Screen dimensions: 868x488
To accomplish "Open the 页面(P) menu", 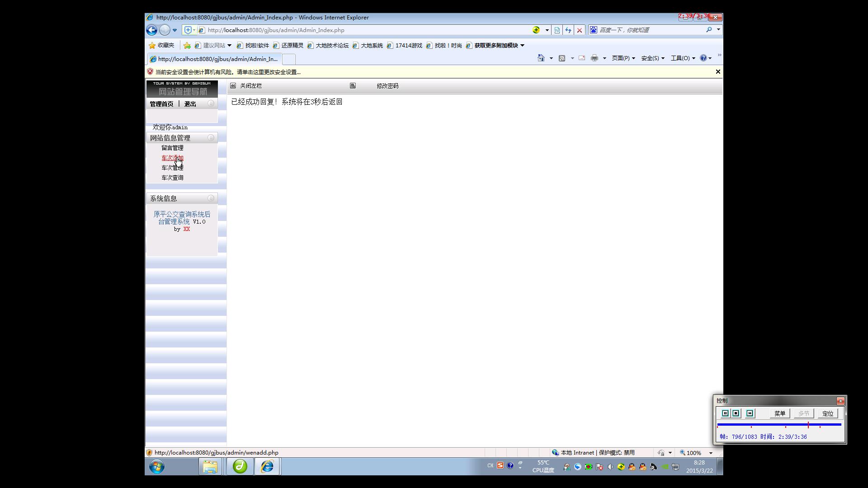I will tap(623, 58).
